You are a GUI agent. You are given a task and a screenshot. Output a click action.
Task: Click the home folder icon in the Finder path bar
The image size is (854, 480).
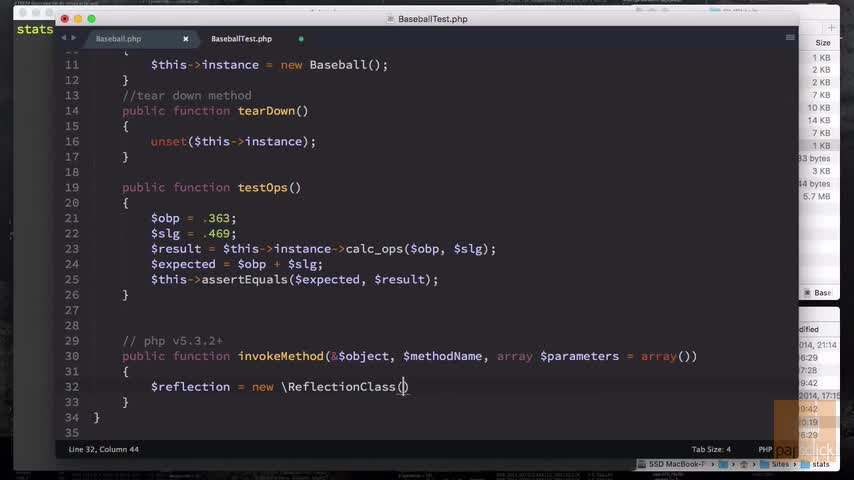[x=743, y=464]
